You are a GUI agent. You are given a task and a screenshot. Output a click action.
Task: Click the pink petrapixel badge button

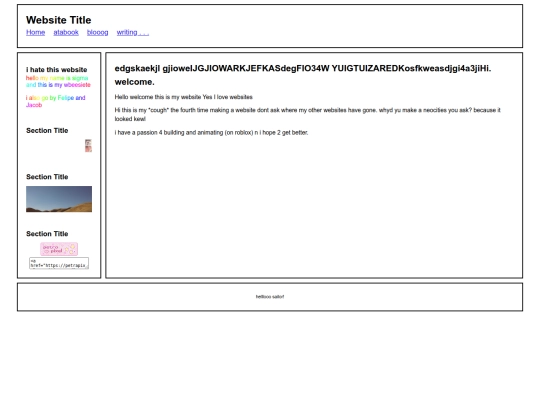click(59, 249)
